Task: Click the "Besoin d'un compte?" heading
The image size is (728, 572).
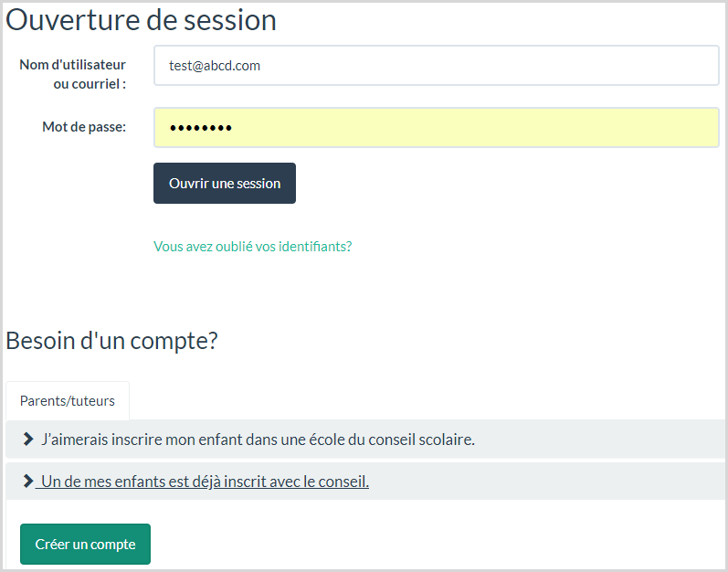Action: 111,341
